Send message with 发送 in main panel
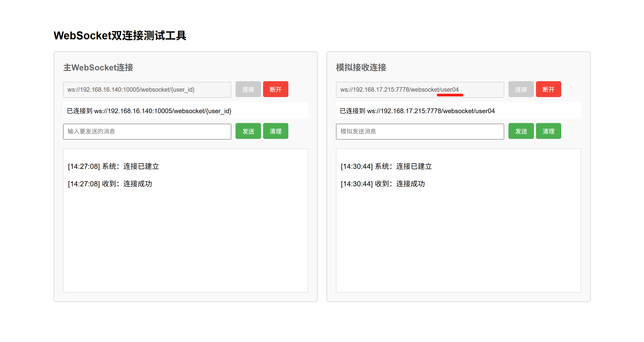The image size is (644, 342). (x=248, y=131)
